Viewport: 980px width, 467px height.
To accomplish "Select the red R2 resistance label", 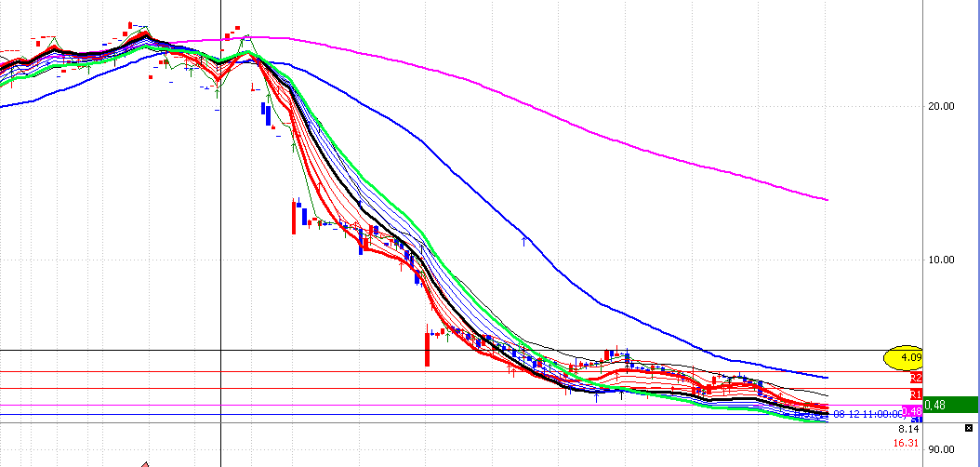I will coord(916,379).
